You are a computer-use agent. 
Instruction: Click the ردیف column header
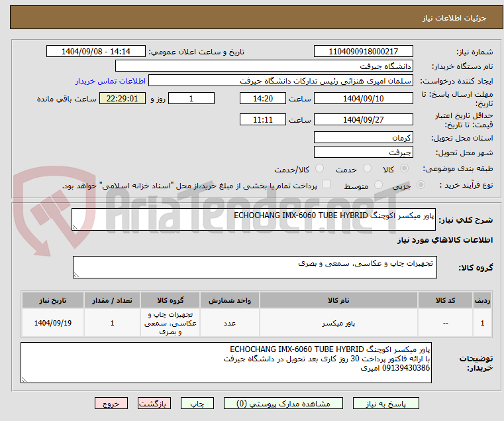click(x=482, y=300)
